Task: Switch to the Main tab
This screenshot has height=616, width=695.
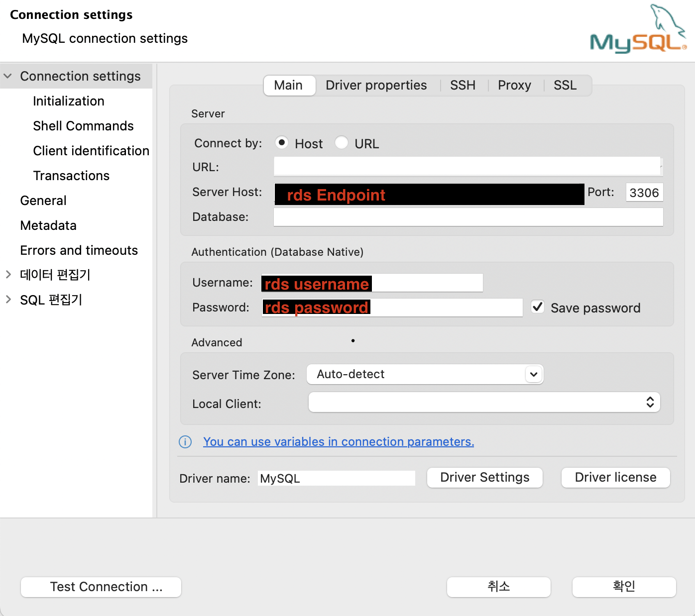Action: 289,85
